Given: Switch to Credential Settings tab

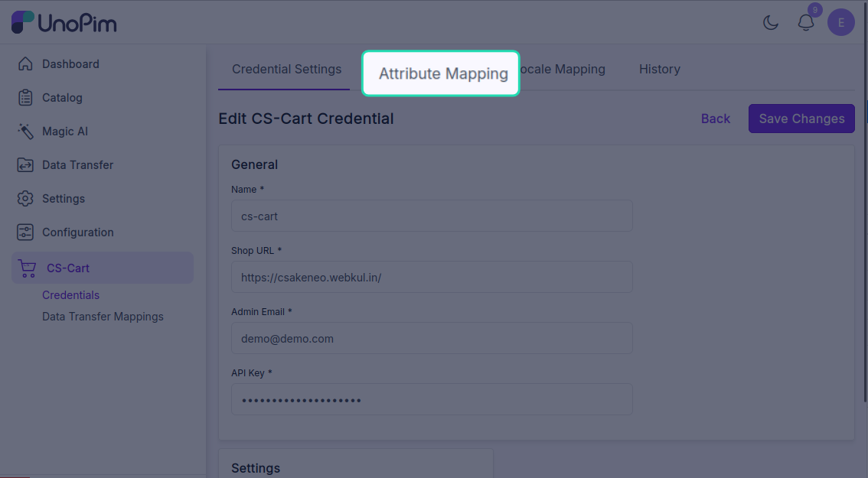Looking at the screenshot, I should pos(286,69).
